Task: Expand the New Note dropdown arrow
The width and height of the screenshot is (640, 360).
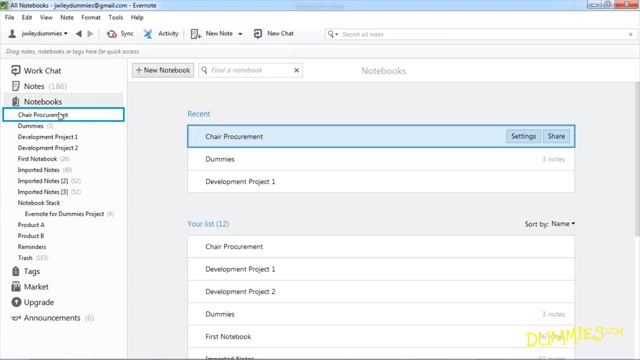Action: click(240, 34)
